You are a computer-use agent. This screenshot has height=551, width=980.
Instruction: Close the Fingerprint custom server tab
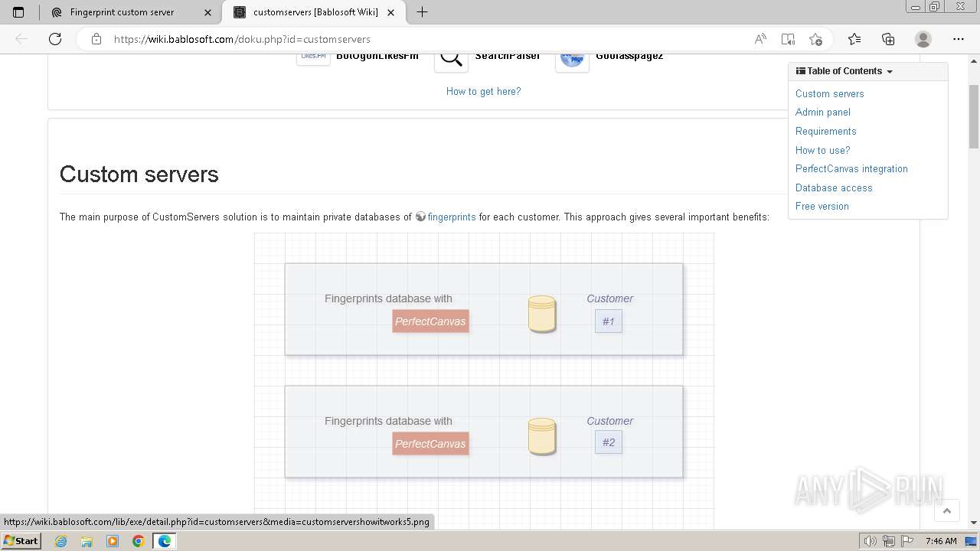click(207, 12)
